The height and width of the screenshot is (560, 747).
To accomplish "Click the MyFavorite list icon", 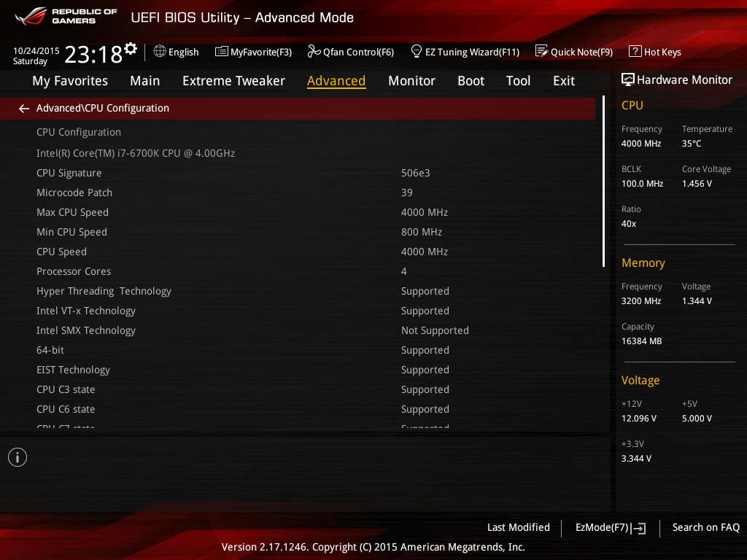I will [221, 52].
